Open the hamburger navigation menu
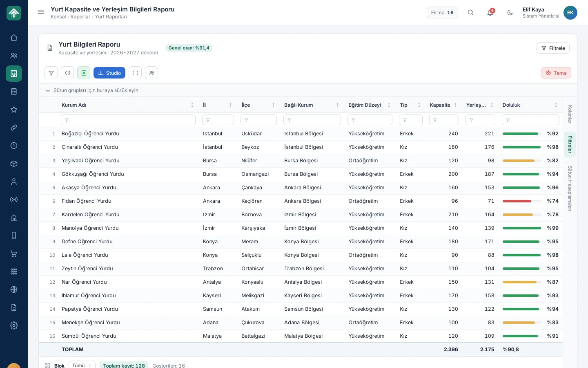588x368 pixels. tap(41, 12)
